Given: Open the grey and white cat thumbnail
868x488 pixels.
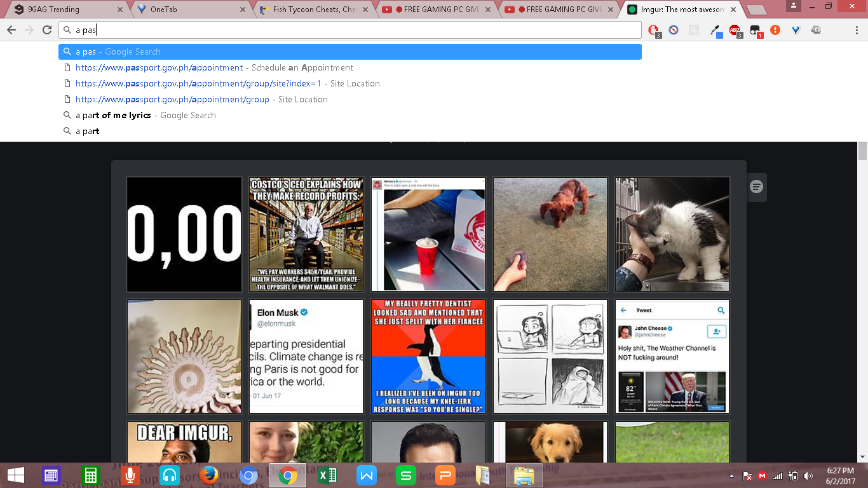Looking at the screenshot, I should tap(672, 234).
